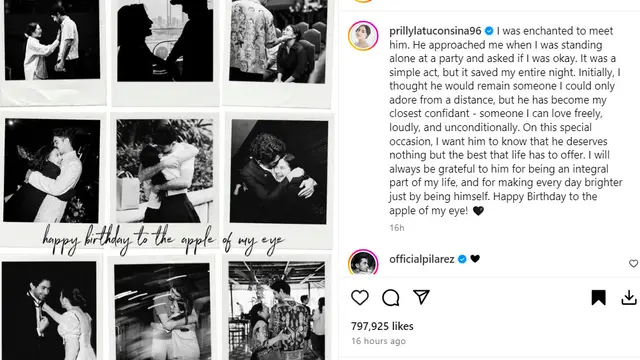Open the officialpilarez username link
The image size is (640, 360).
coord(422,259)
